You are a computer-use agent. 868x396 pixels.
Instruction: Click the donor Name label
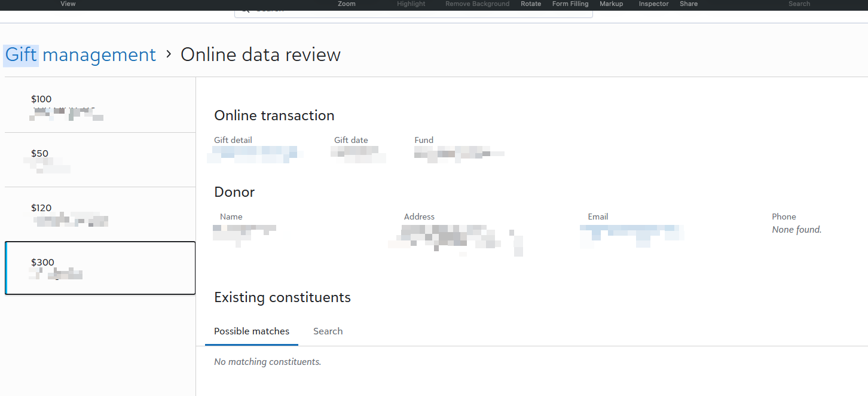(x=231, y=217)
